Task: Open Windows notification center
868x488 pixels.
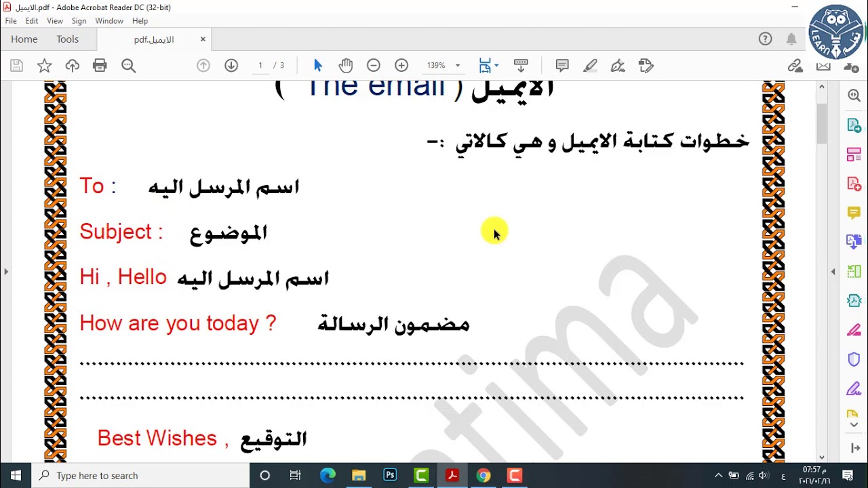Action: pyautogui.click(x=848, y=475)
